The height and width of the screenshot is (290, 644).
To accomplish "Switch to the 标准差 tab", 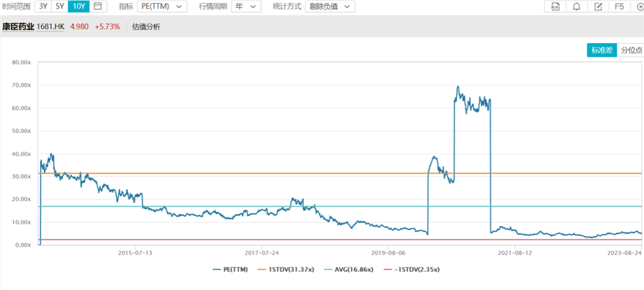I will (x=601, y=50).
